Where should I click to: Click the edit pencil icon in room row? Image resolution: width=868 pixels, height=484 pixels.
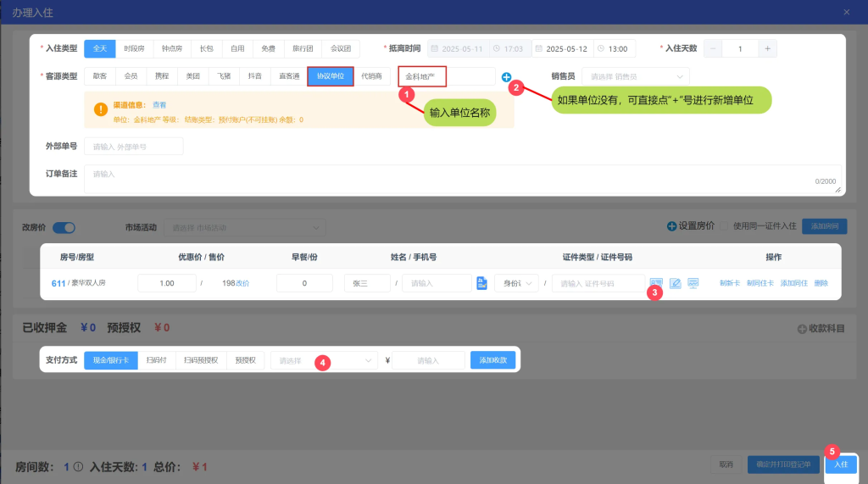(675, 283)
